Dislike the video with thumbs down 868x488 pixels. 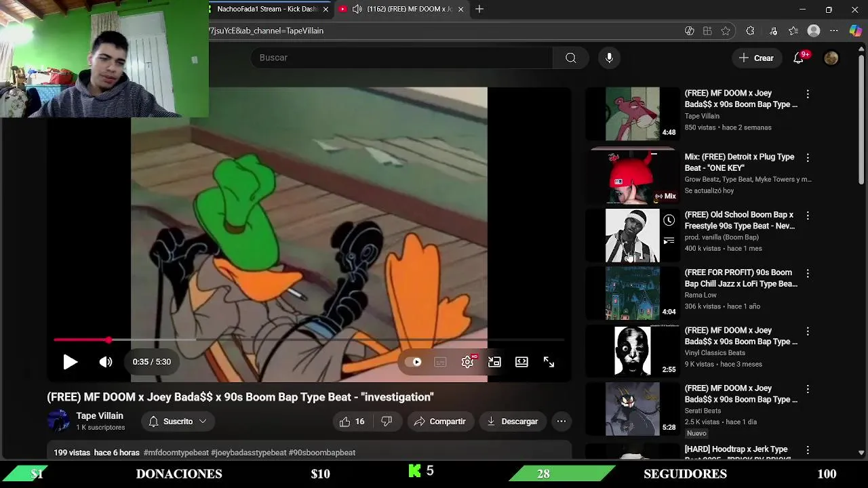(387, 422)
